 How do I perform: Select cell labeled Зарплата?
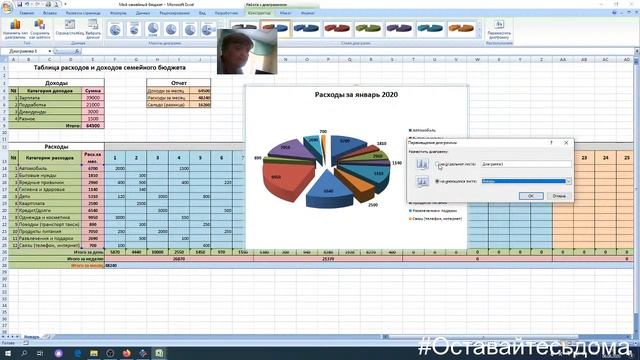coord(50,98)
